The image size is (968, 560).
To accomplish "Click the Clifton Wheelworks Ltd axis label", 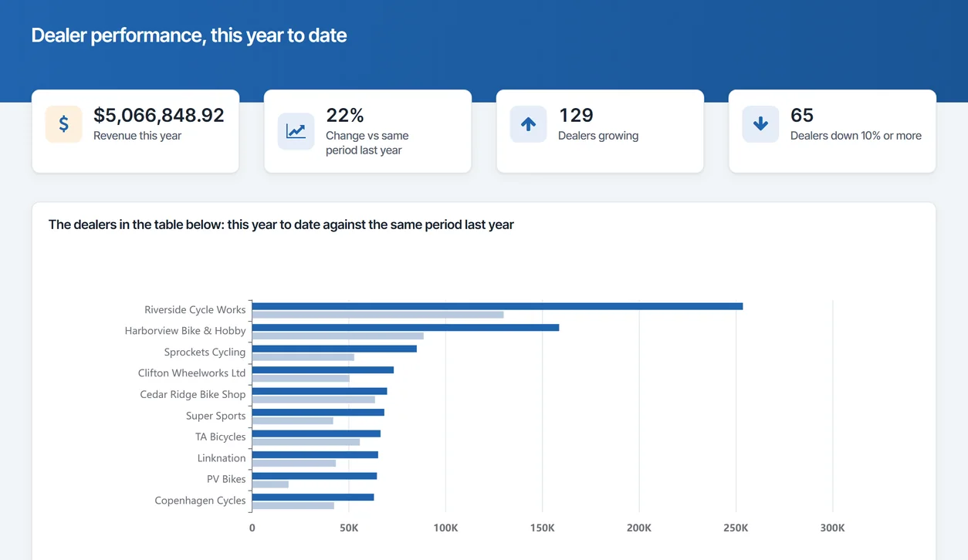I will [x=192, y=373].
